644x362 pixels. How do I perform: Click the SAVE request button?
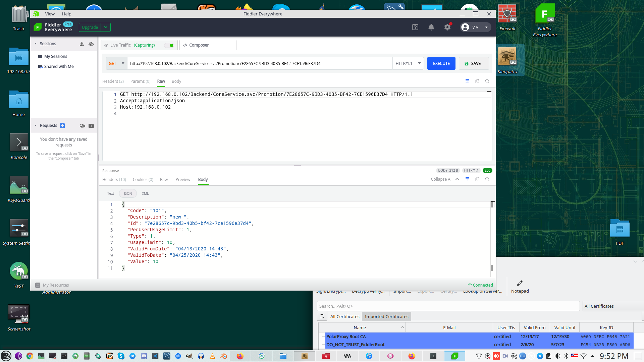point(473,63)
